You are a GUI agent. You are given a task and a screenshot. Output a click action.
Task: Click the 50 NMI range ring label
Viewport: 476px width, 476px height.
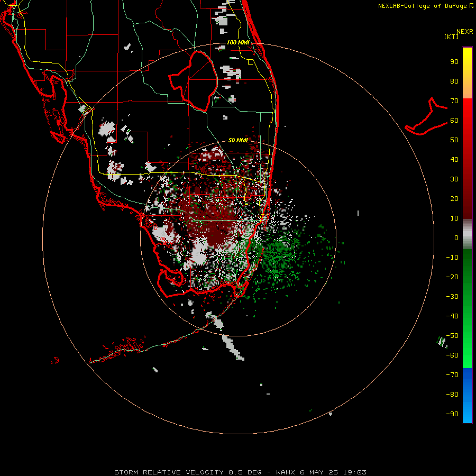[238, 140]
